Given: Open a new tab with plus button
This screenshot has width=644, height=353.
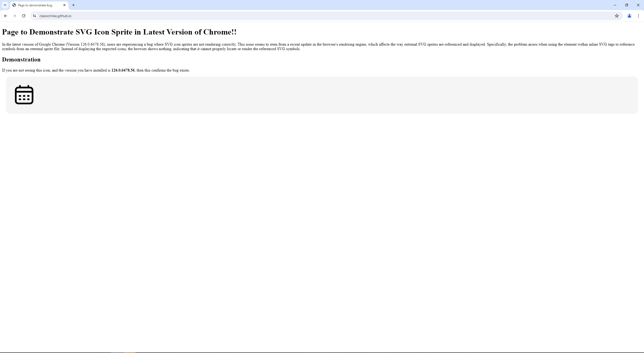Looking at the screenshot, I should tap(73, 5).
